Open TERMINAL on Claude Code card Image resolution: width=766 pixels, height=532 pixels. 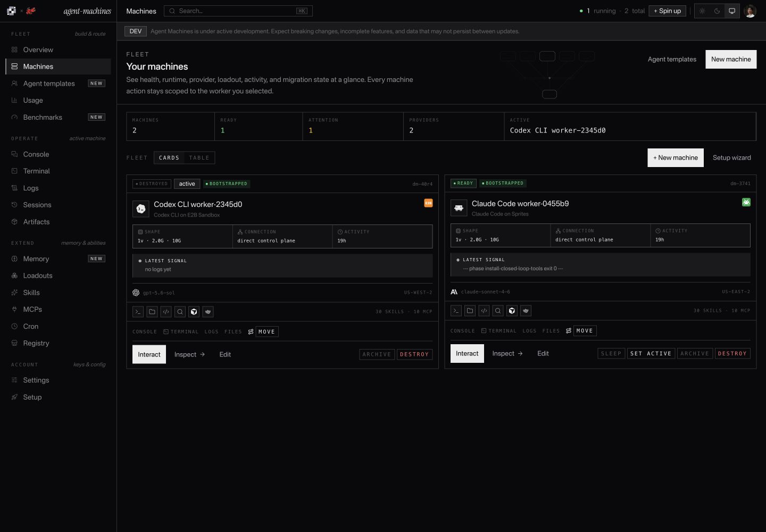[x=499, y=330]
